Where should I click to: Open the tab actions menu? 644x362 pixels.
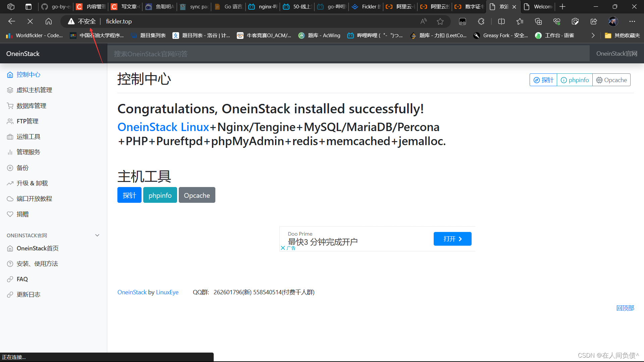pos(29,7)
